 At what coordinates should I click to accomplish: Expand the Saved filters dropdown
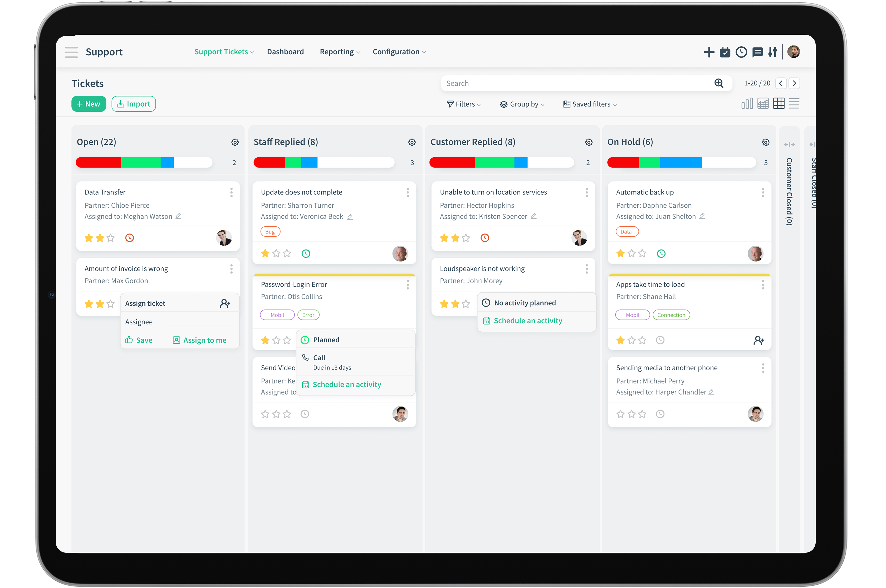click(x=590, y=104)
